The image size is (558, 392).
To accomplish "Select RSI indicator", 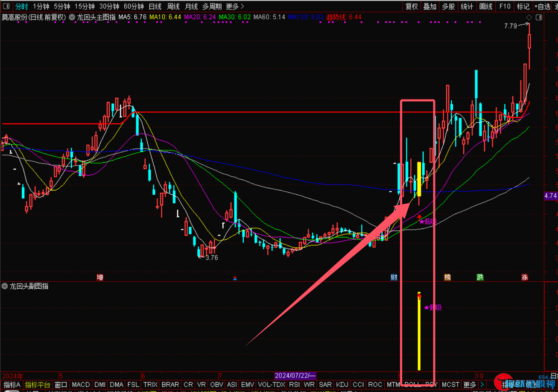I will [x=295, y=385].
